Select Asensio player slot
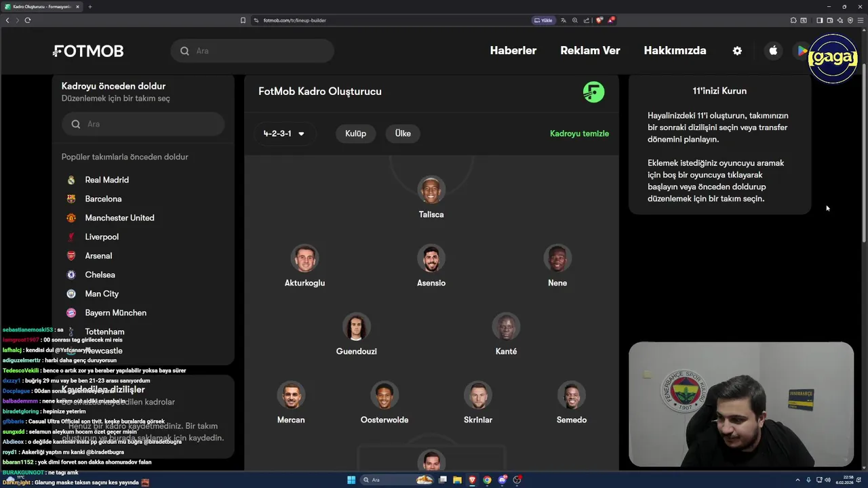Screen dimensions: 868x488 (431, 266)
